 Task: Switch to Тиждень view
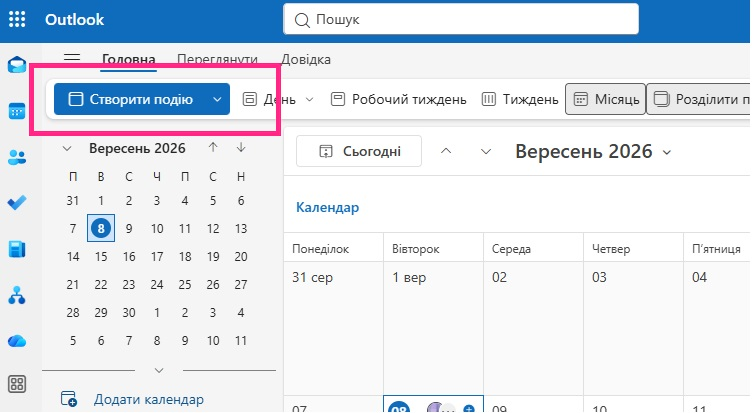[520, 99]
